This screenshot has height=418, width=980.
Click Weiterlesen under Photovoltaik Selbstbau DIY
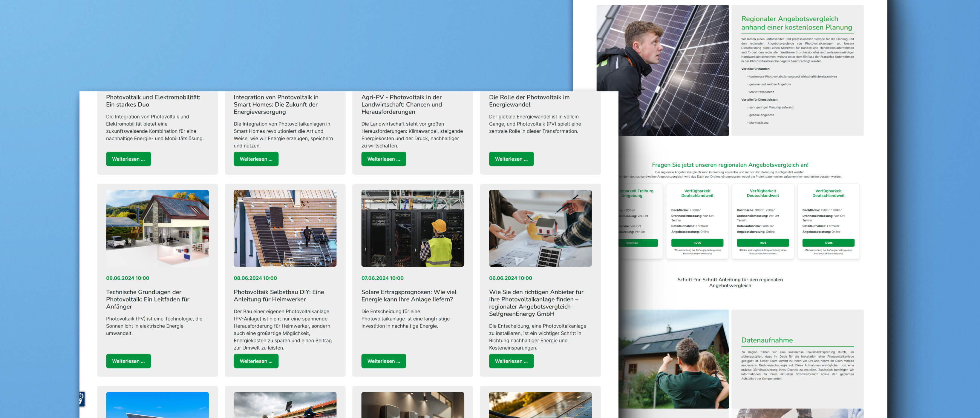[256, 361]
